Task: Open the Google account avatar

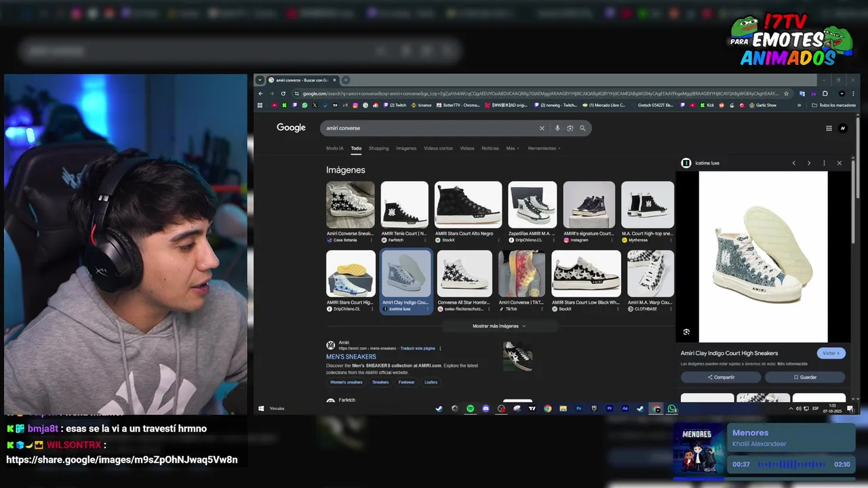Action: 843,128
